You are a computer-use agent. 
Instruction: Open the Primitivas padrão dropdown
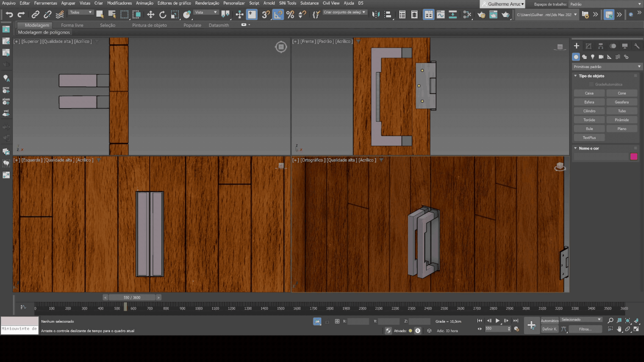click(x=606, y=67)
